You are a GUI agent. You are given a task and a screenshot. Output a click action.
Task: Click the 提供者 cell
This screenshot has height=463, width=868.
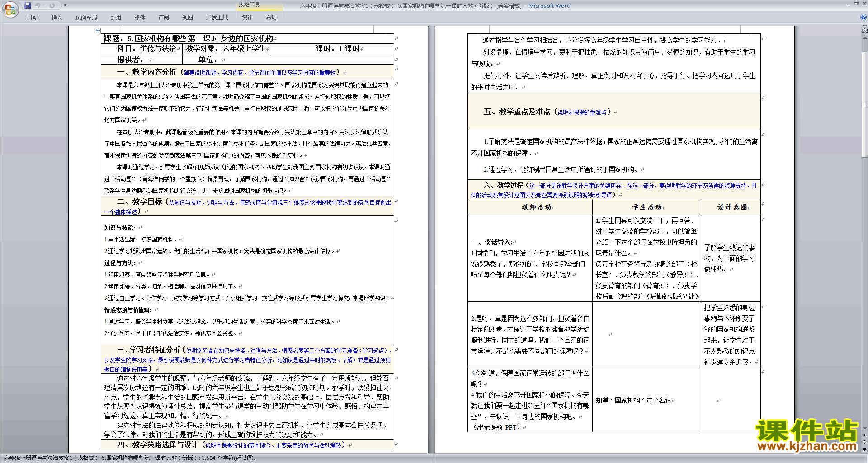[142, 60]
